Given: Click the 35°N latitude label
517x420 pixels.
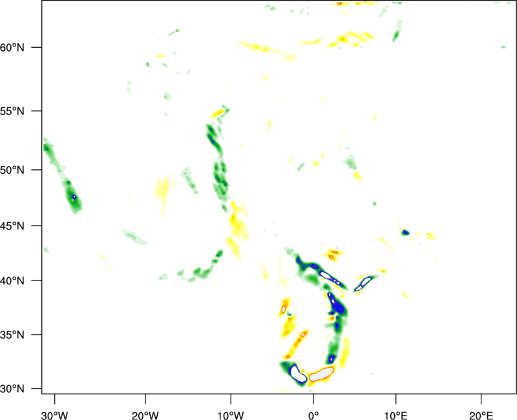Looking at the screenshot, I should tap(12, 335).
